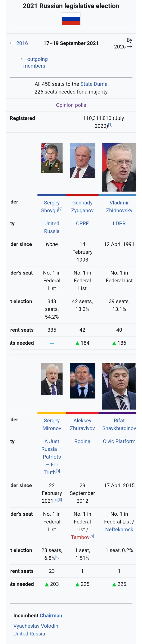Open the 2016 previous election link
This screenshot has width=142, height=644.
22,43
